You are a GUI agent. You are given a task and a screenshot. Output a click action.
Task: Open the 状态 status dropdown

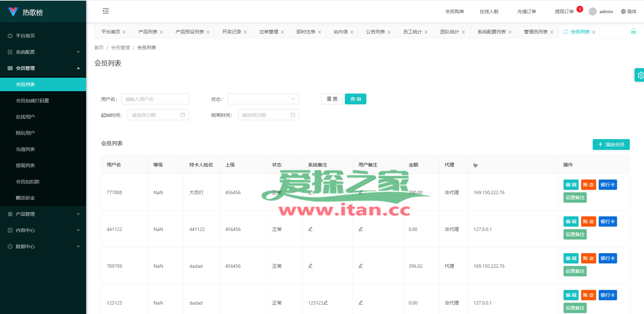pos(263,99)
